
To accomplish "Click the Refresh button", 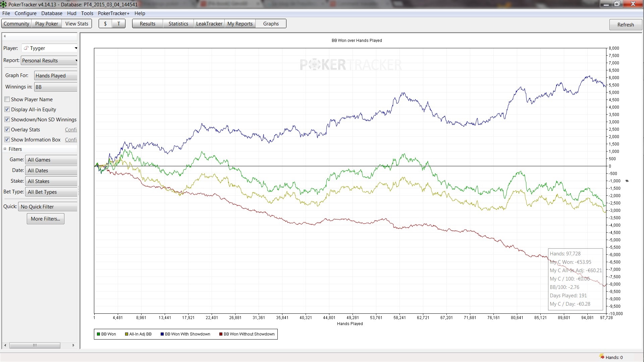I will [626, 25].
